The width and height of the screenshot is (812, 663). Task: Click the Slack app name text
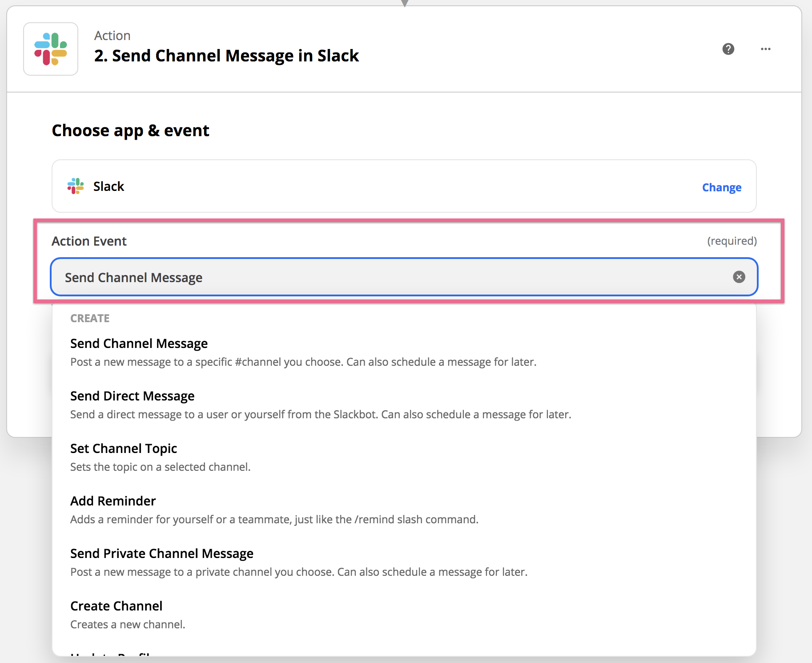click(x=109, y=186)
